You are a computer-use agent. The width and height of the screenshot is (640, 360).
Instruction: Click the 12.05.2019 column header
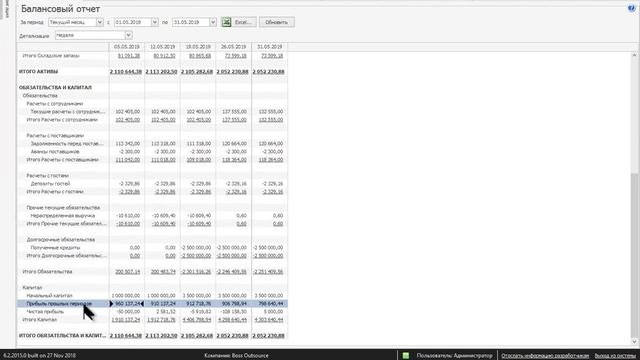(162, 47)
